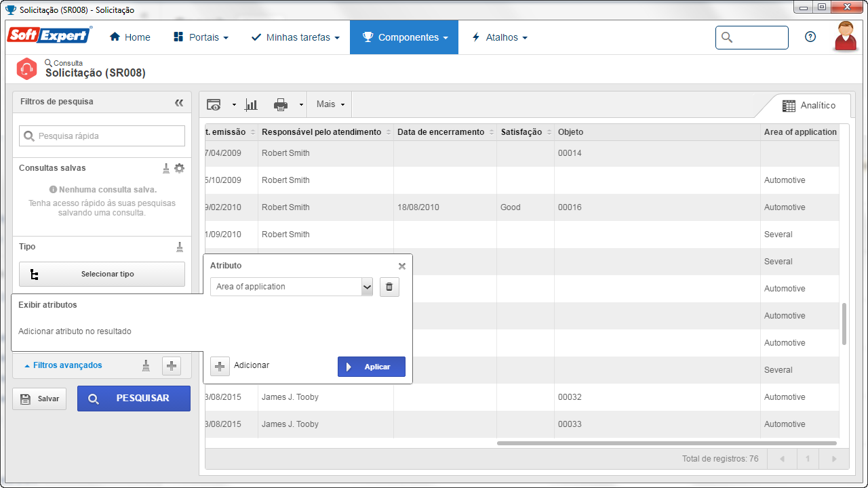Collapse the Filtros avançados section
This screenshot has width=868, height=488.
click(63, 365)
